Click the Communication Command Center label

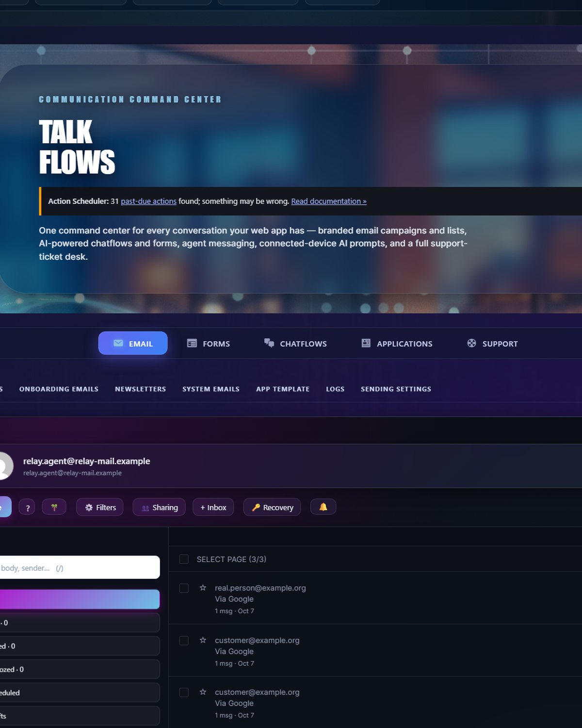click(x=130, y=99)
